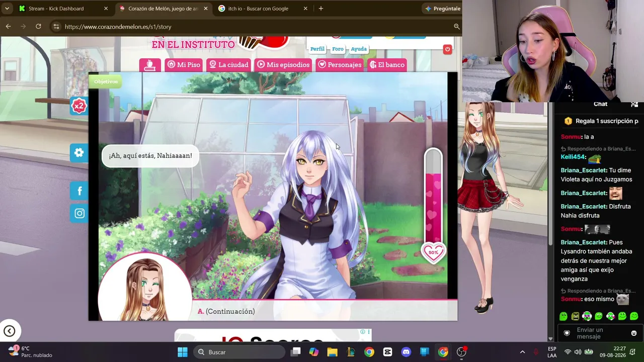Screen dimensions: 644x362
Task: Expand the tab search dropdown
Action: pos(7,9)
